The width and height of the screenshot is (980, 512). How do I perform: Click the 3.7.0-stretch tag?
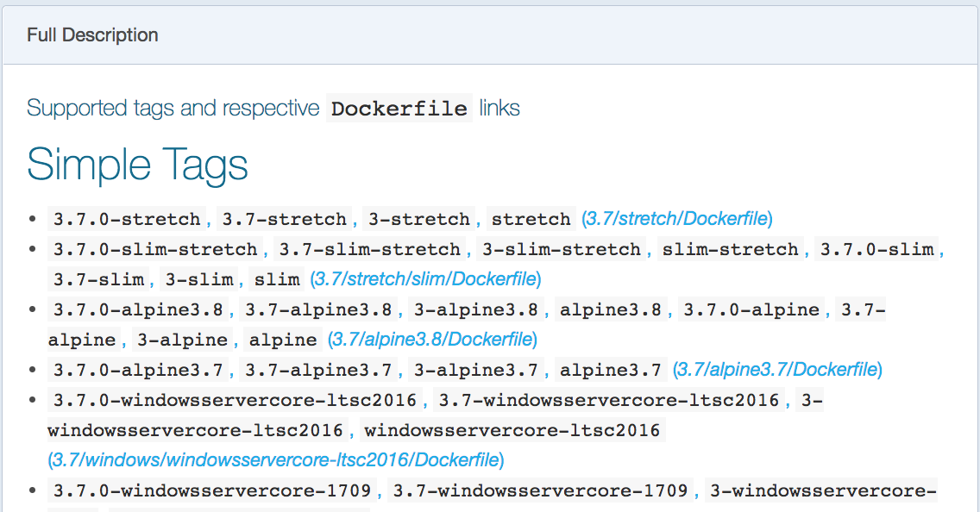[127, 219]
